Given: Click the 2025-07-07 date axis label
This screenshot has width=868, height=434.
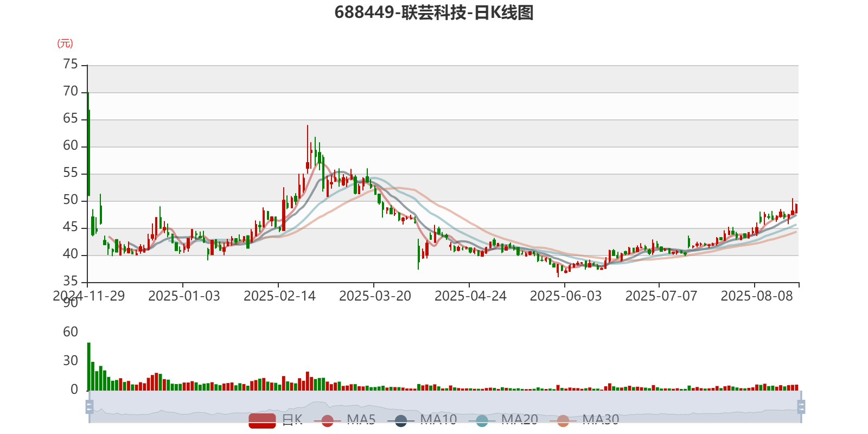Looking at the screenshot, I should pos(661,296).
